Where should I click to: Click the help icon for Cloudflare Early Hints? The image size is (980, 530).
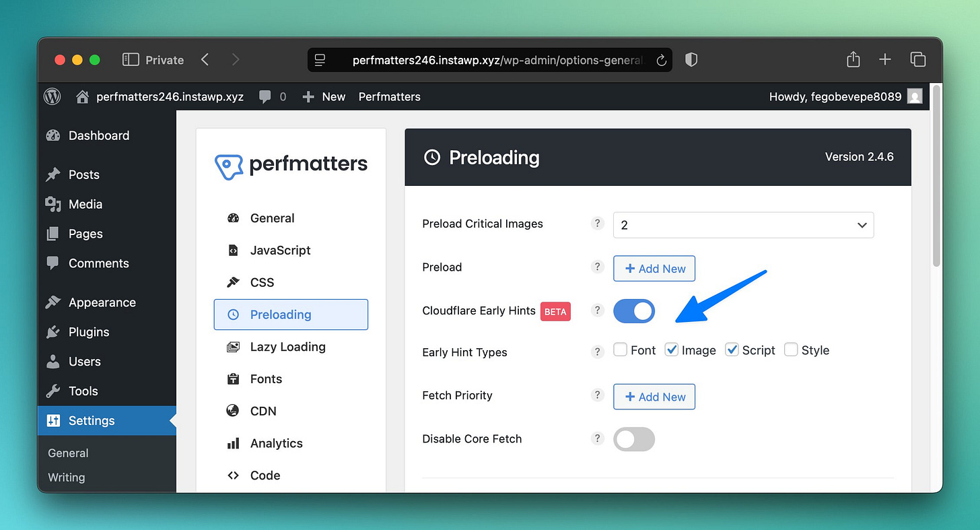coord(597,310)
